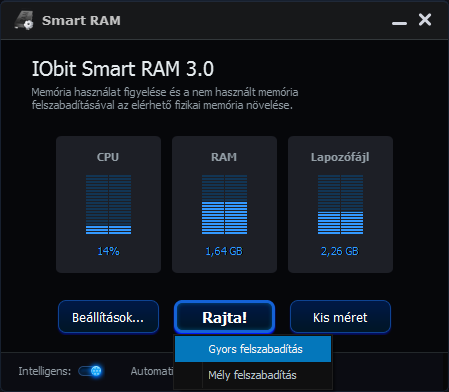Click the Smart RAM app icon in title bar
The image size is (449, 392).
(x=24, y=20)
